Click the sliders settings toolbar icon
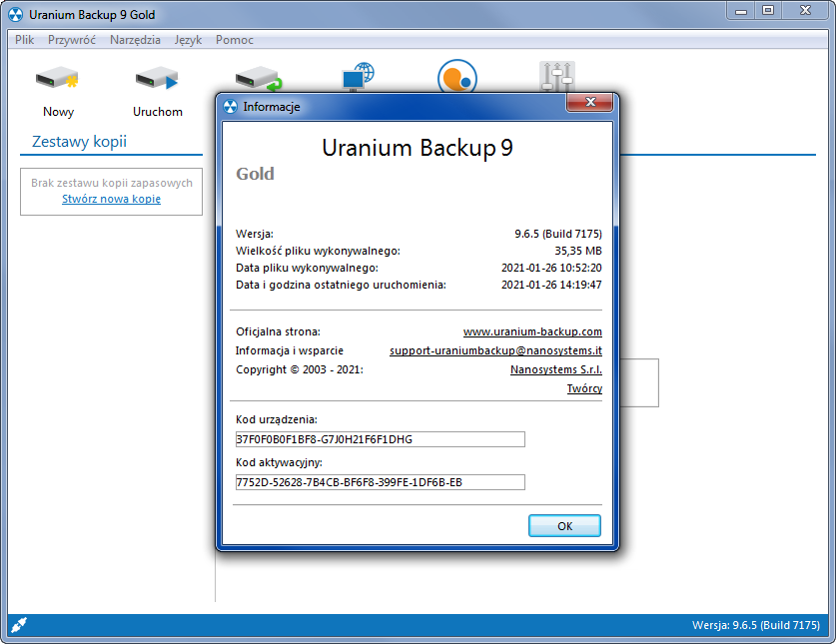836x644 pixels. tap(557, 76)
